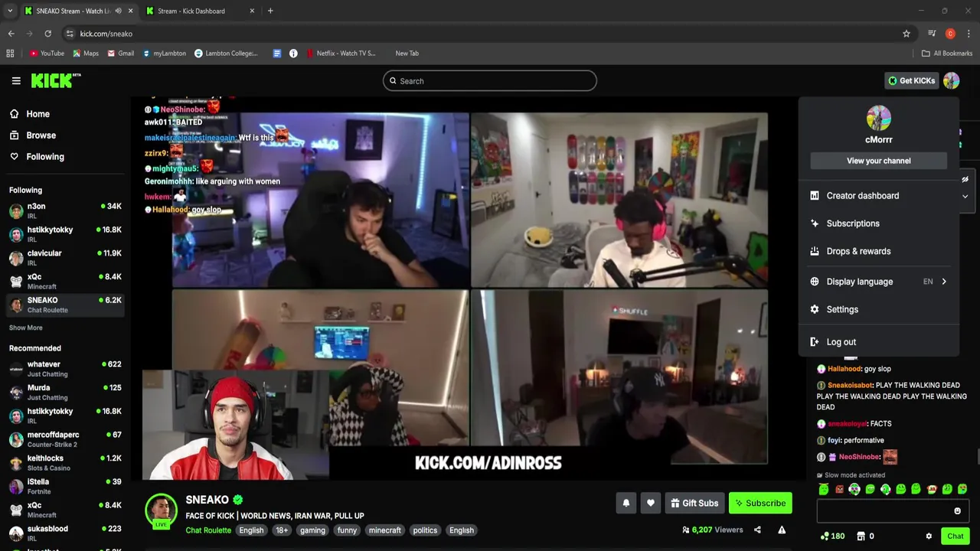Click the chat message input box
Image resolution: width=980 pixels, height=551 pixels.
click(x=884, y=511)
